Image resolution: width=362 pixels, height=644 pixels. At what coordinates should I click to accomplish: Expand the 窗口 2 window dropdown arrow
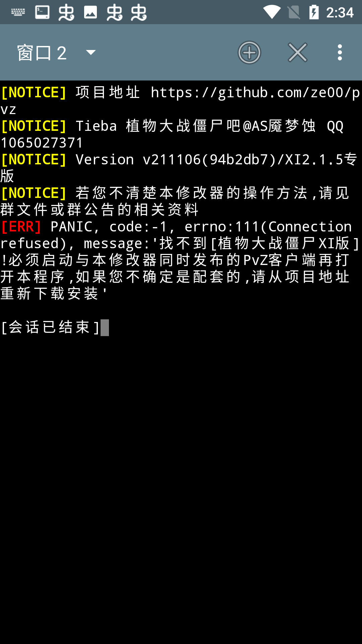(91, 52)
